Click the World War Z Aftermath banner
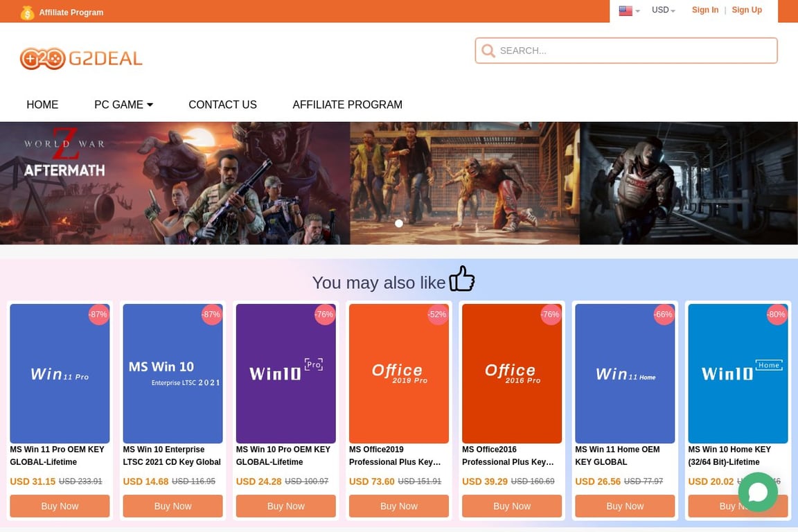This screenshot has width=798, height=532. [x=399, y=184]
